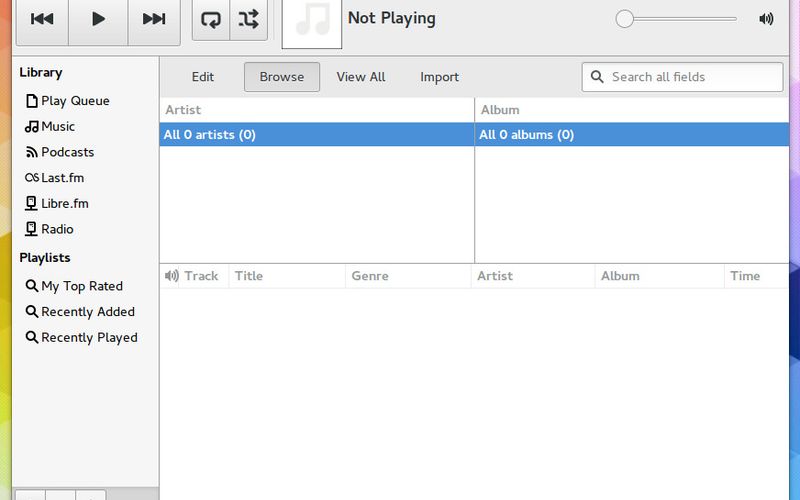Skip to the previous track
The image size is (800, 500).
click(x=42, y=19)
